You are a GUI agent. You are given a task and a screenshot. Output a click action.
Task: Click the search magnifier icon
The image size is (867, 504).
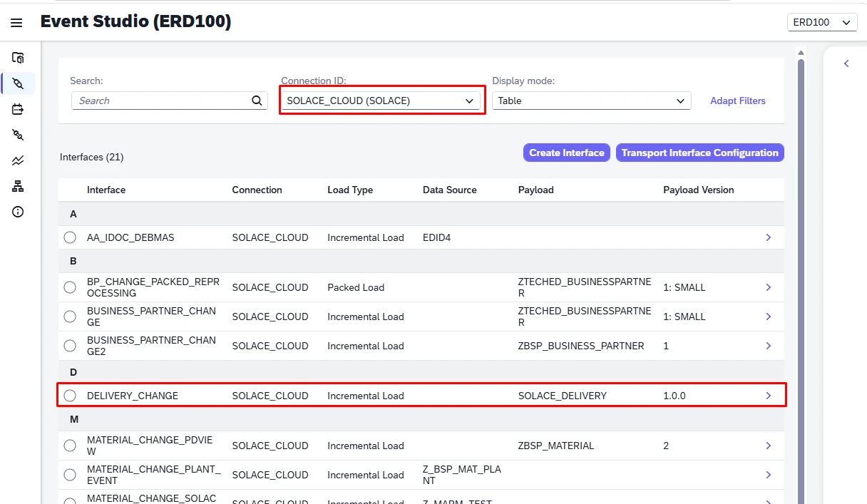[257, 101]
